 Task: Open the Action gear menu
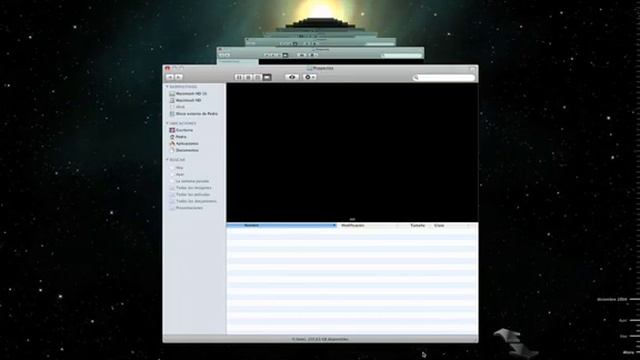tap(309, 77)
